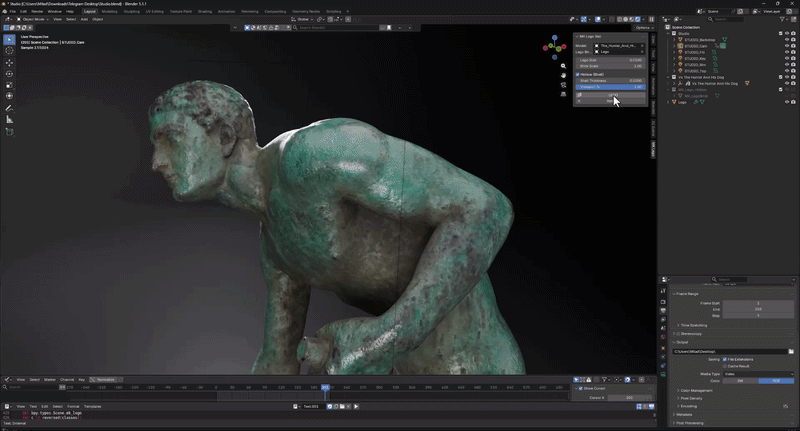This screenshot has width=800, height=431.
Task: Click the navigation gizmo blue Z axis
Action: pyautogui.click(x=555, y=38)
